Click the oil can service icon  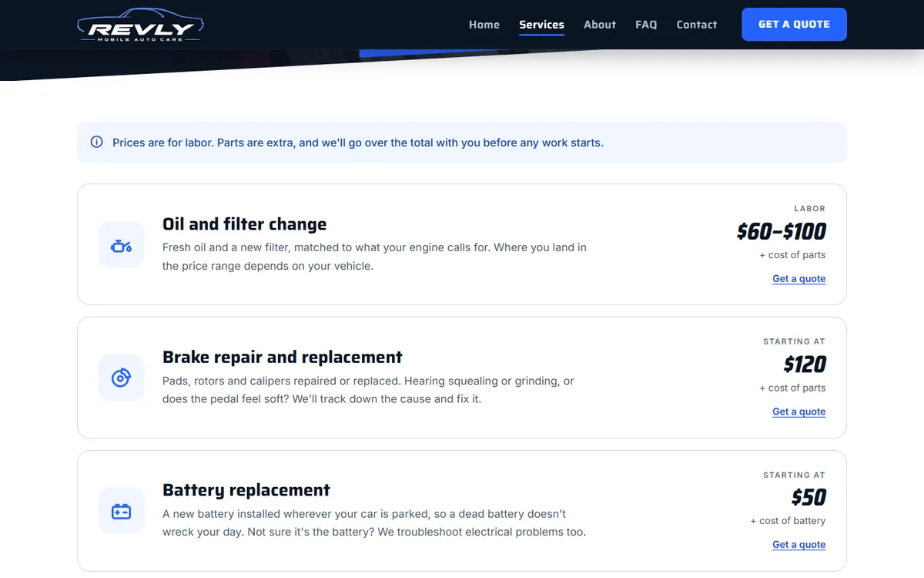click(x=122, y=245)
